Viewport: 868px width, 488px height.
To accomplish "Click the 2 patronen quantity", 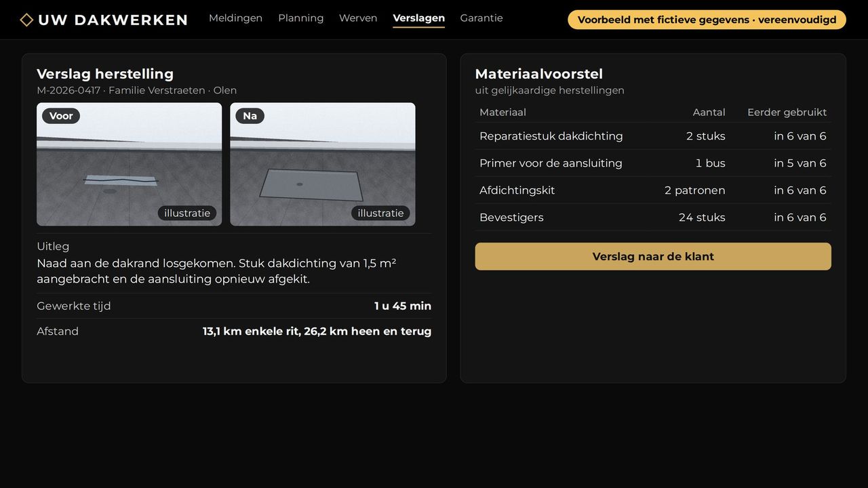I will (695, 190).
